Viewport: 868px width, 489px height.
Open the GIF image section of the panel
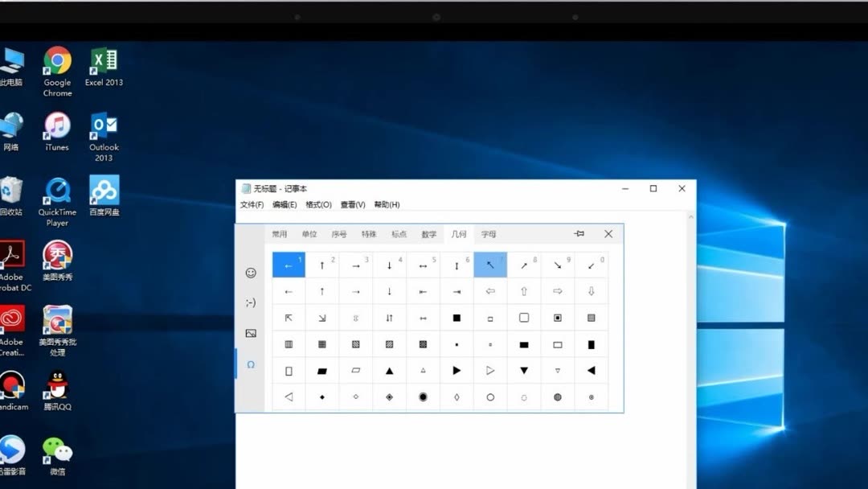click(x=250, y=333)
